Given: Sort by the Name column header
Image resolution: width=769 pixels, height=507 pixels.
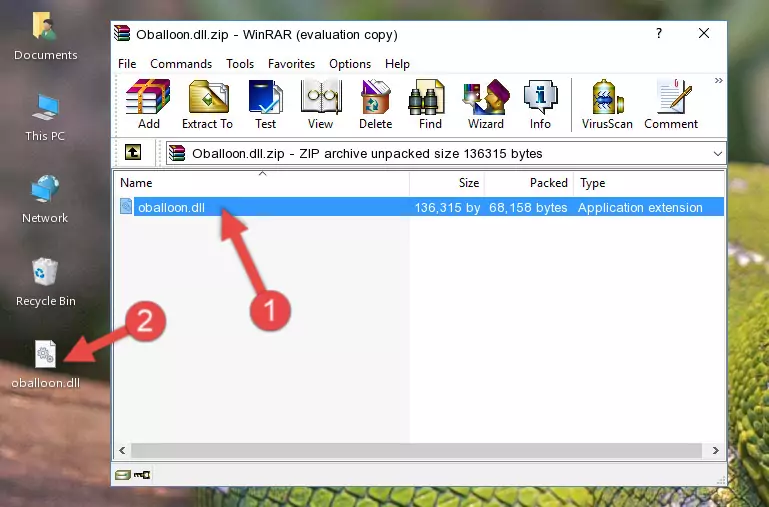Looking at the screenshot, I should pyautogui.click(x=262, y=183).
